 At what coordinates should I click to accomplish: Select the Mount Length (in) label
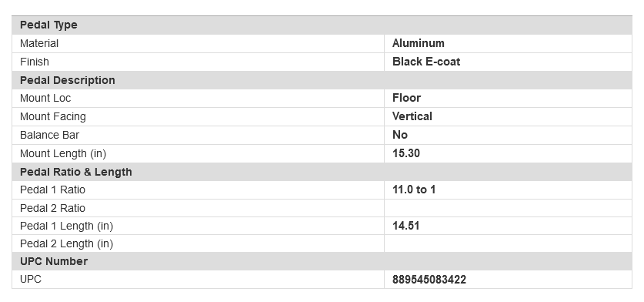point(63,153)
